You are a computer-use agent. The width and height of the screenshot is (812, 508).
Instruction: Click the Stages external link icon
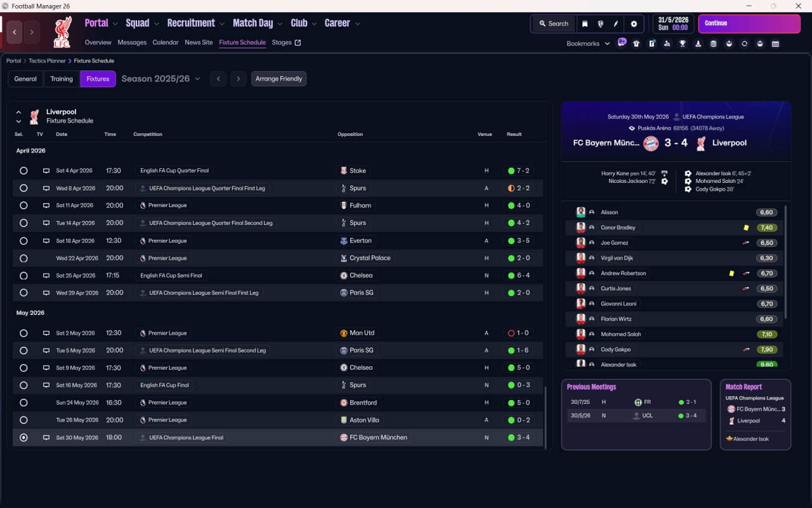pyautogui.click(x=298, y=43)
